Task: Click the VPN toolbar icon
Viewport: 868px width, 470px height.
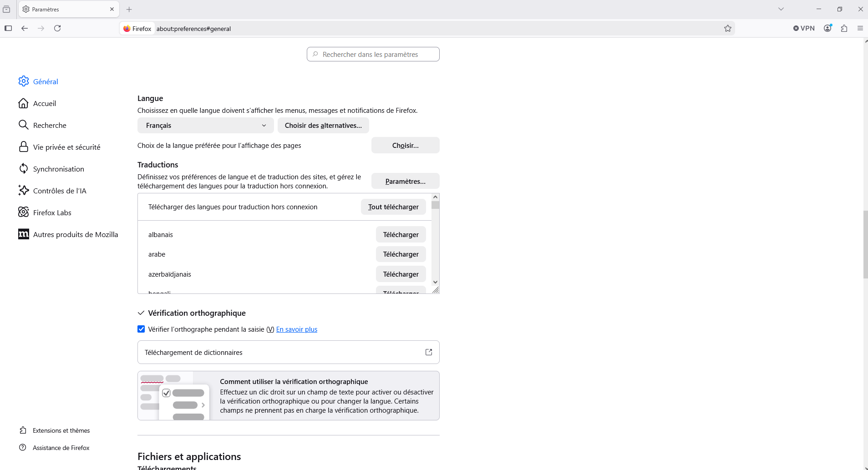Action: (804, 28)
